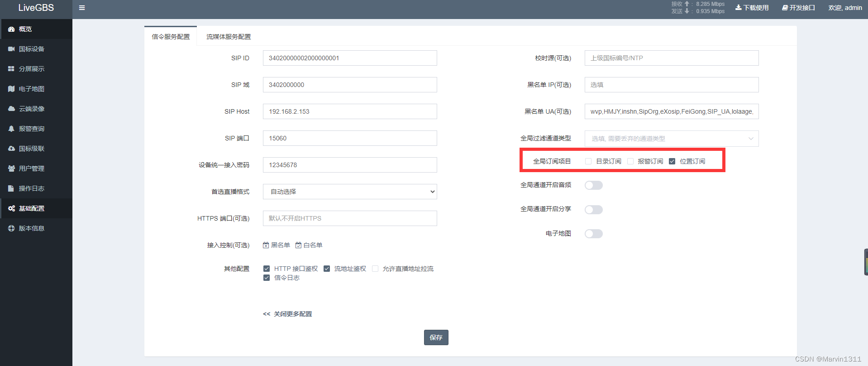Click the SIP 域 input field
This screenshot has width=868, height=366.
pos(350,85)
